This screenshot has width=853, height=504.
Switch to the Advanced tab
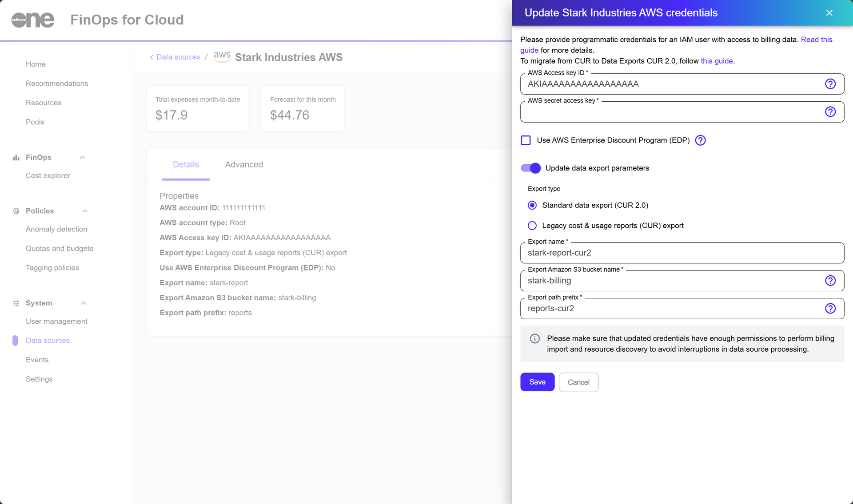pyautogui.click(x=243, y=165)
